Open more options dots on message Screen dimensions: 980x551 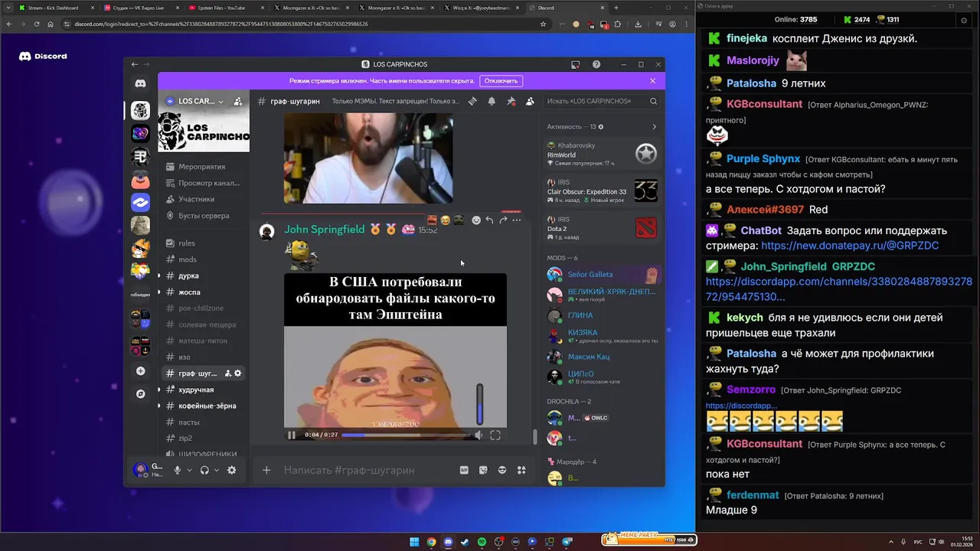point(517,220)
